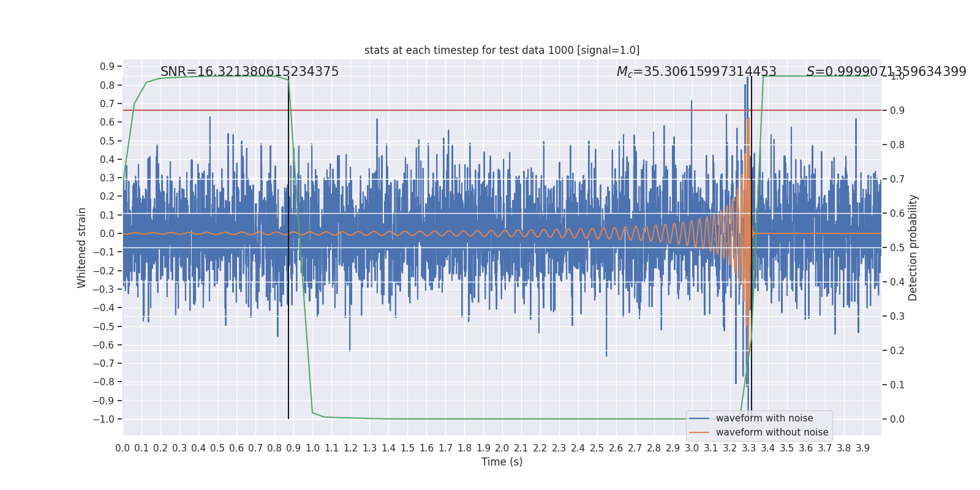This screenshot has height=490, width=980.
Task: Click the 0.5 tick on detection probability axis
Action: pos(897,247)
